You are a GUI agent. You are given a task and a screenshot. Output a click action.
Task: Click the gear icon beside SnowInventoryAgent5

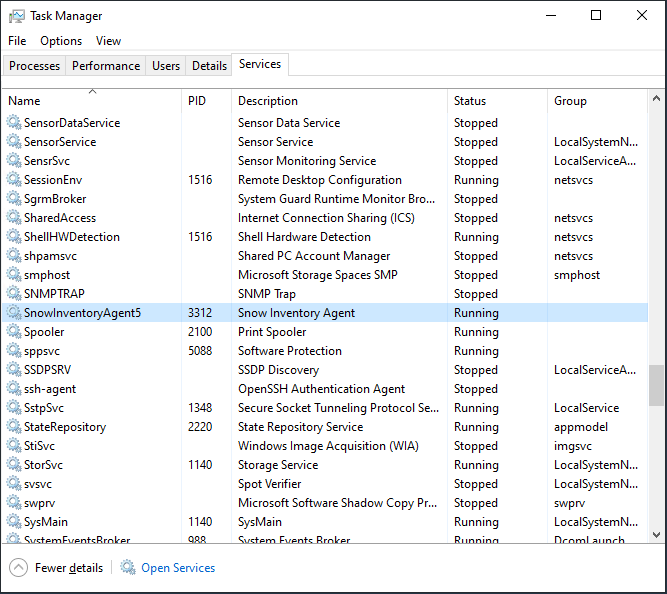tap(14, 313)
